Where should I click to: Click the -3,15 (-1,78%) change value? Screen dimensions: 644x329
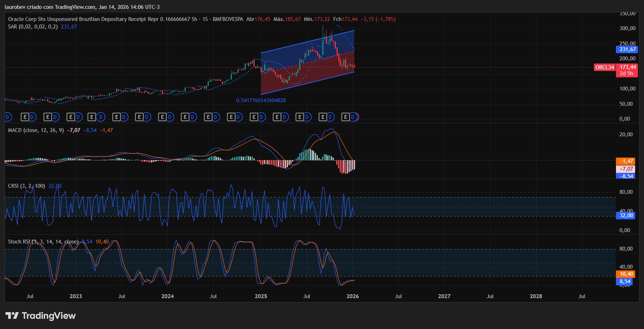pyautogui.click(x=378, y=19)
